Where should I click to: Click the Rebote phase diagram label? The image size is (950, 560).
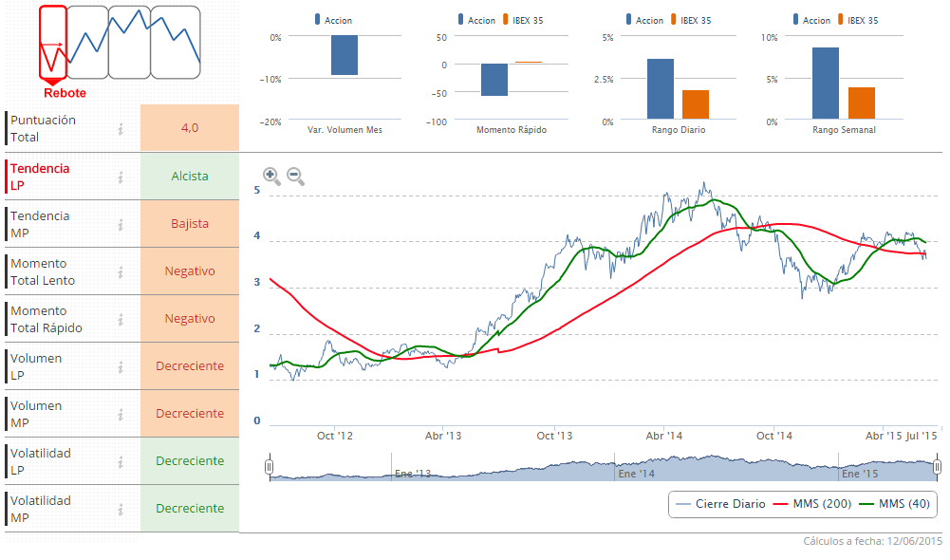[65, 93]
